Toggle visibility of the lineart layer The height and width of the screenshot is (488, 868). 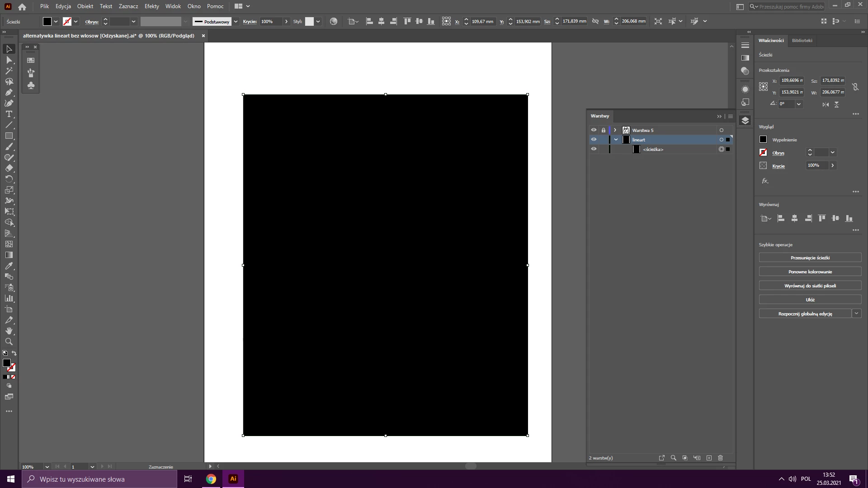click(x=594, y=140)
